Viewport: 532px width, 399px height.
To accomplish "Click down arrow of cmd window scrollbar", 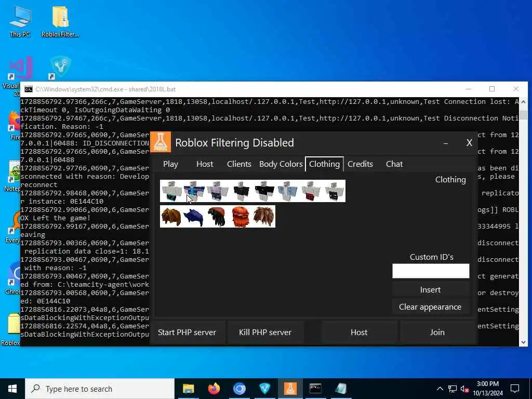I will [523, 342].
